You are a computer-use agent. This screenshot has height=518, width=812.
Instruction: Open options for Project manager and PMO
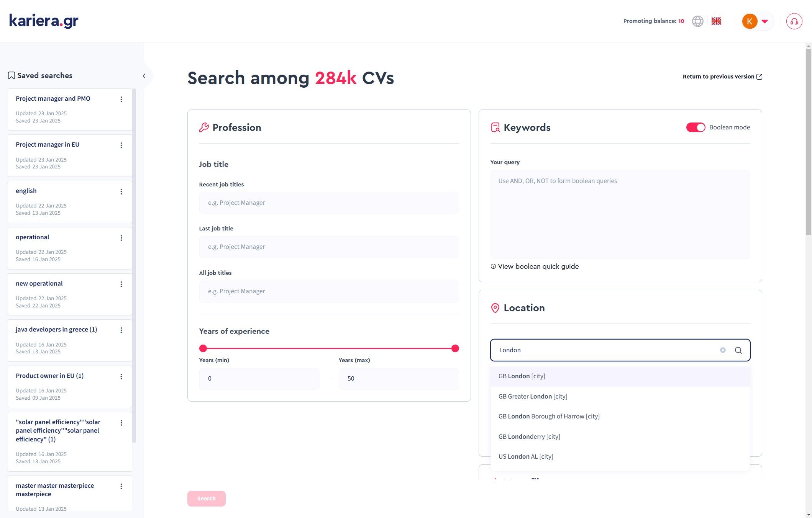(x=121, y=100)
